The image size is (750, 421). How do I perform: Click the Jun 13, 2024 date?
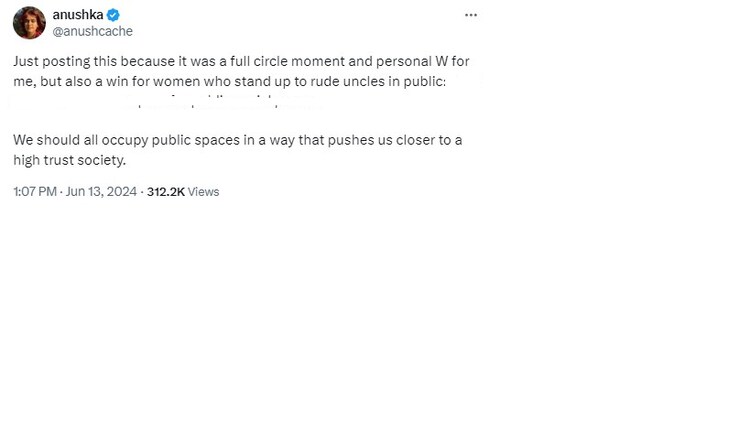tap(102, 192)
